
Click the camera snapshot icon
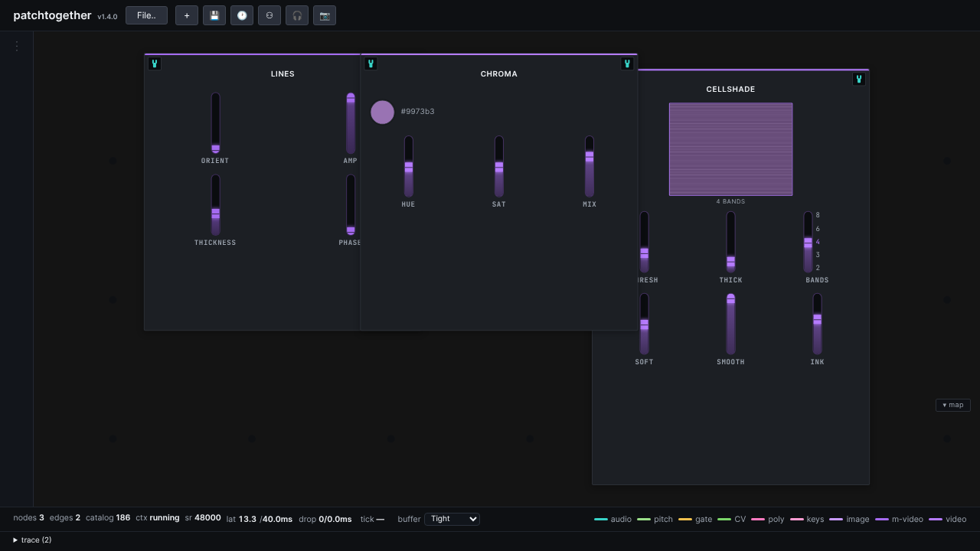(325, 15)
